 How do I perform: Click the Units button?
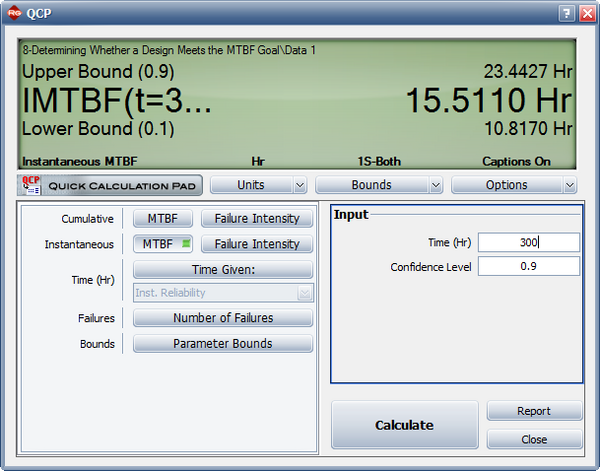point(251,185)
